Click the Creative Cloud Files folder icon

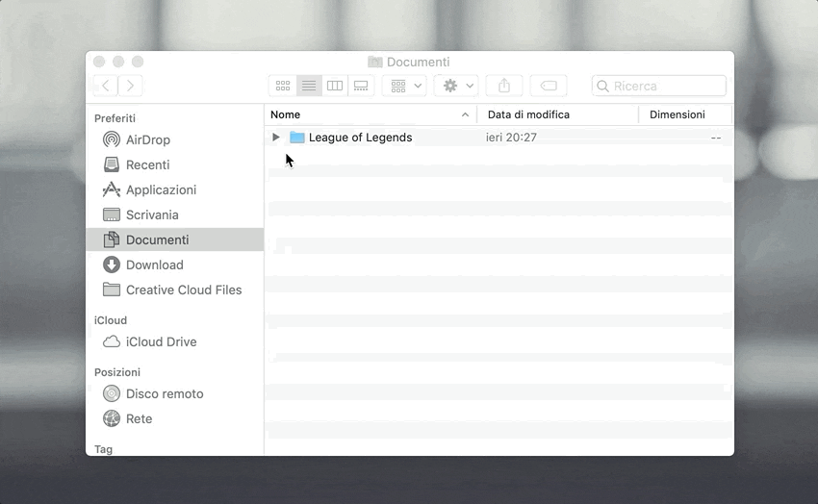[x=111, y=289]
